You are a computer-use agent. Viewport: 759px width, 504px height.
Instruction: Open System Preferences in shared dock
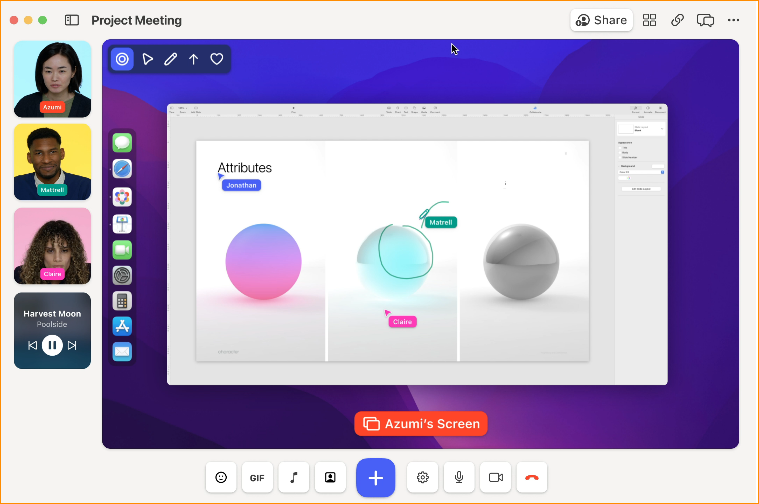pyautogui.click(x=122, y=275)
